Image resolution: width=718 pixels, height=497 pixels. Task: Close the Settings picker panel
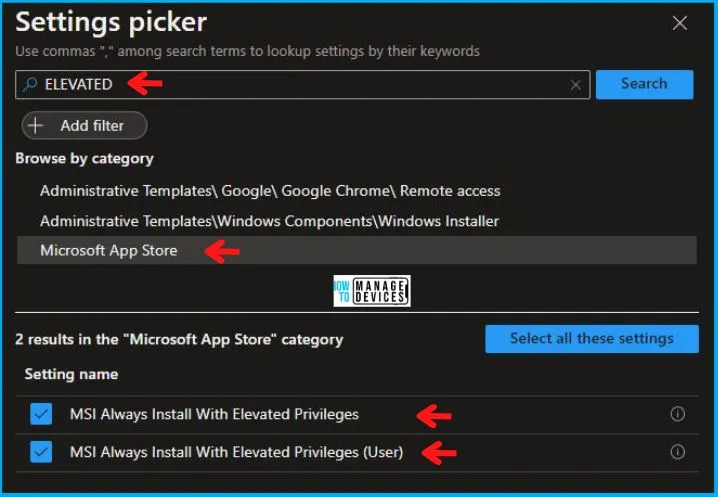[680, 23]
